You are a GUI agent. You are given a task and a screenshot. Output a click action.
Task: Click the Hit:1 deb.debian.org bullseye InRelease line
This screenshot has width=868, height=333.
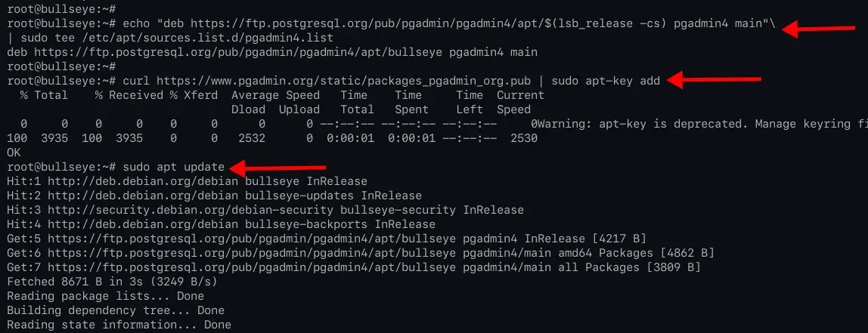187,181
